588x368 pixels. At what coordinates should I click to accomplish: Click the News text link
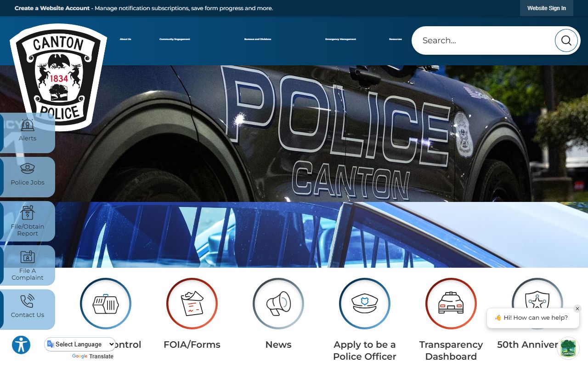[x=278, y=345]
